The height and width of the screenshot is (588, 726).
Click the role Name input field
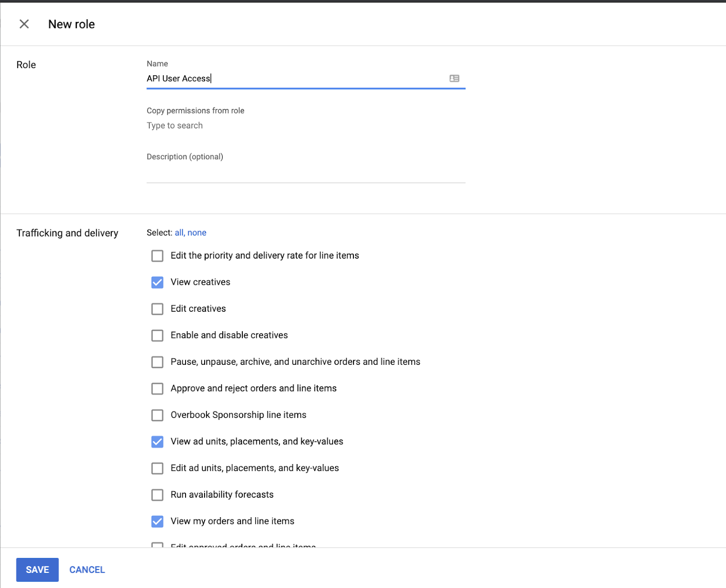[x=295, y=78]
